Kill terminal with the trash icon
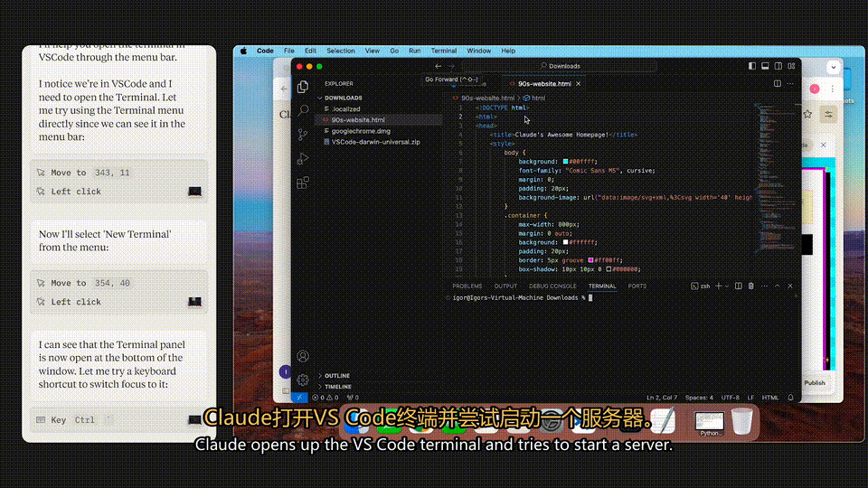The width and height of the screenshot is (868, 488). coord(751,286)
